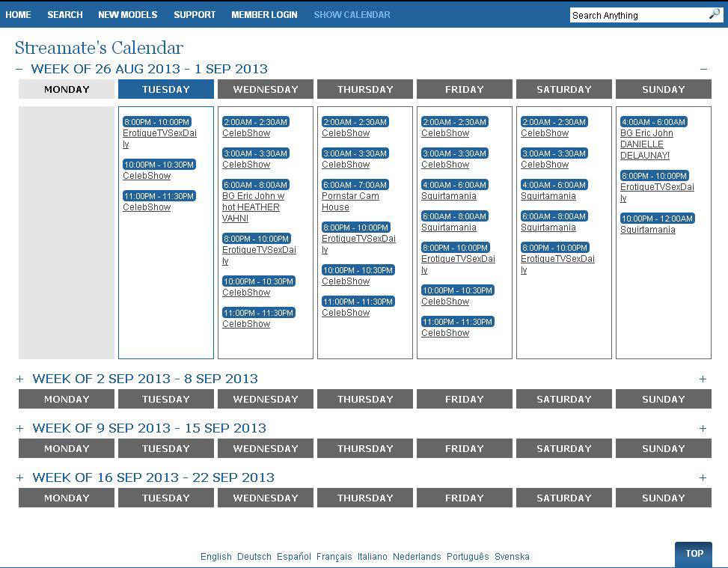The image size is (728, 568).
Task: Click the magnifier search icon
Action: 714,14
